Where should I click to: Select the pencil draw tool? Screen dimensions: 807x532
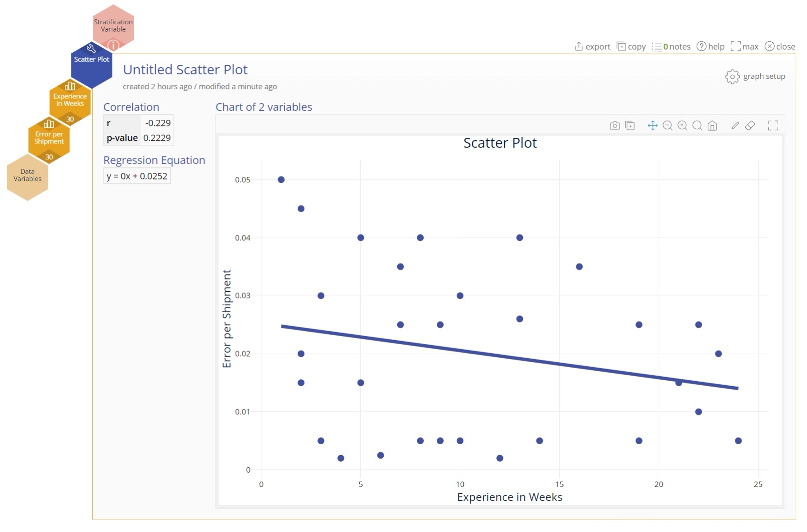tap(735, 126)
